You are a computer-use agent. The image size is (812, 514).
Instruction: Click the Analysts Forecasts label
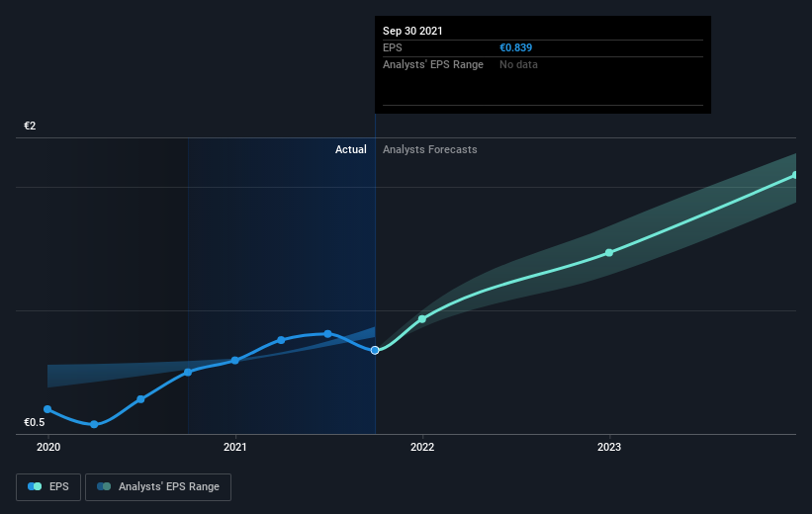(x=430, y=149)
